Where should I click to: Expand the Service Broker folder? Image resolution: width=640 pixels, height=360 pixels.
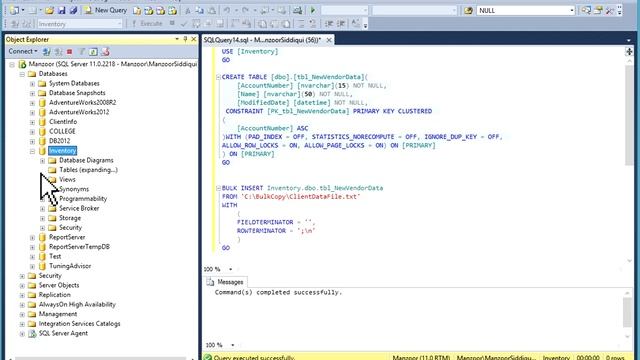42,209
